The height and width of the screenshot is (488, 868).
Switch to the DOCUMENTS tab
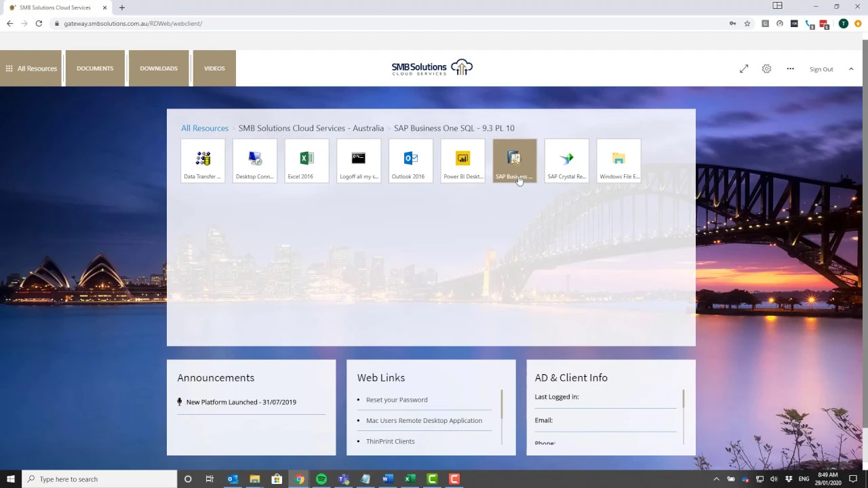95,68
